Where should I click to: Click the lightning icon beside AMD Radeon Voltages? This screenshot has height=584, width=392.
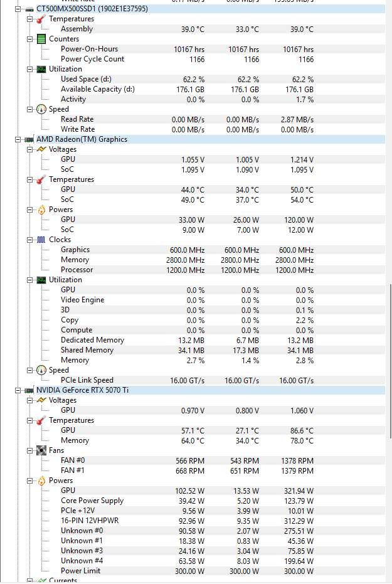point(41,149)
